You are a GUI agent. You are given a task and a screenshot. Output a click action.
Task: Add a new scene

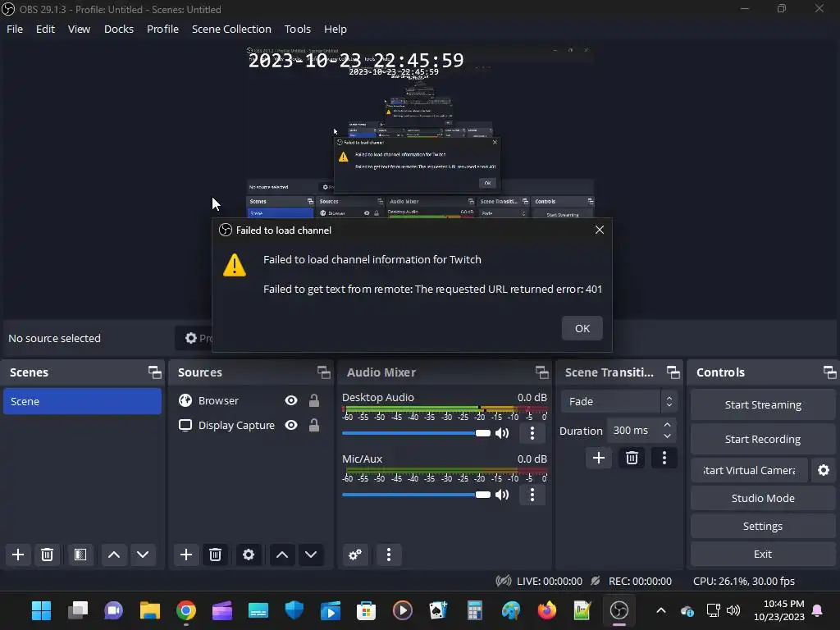(x=18, y=555)
